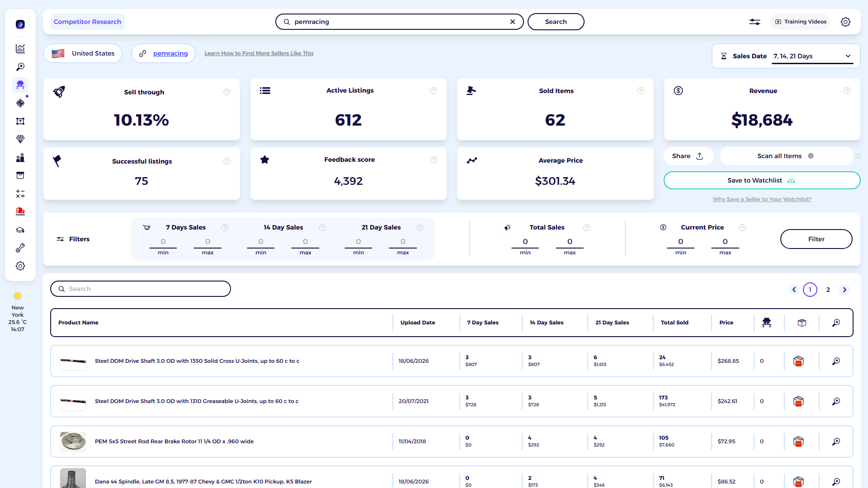Go to previous page with left chevron

794,290
